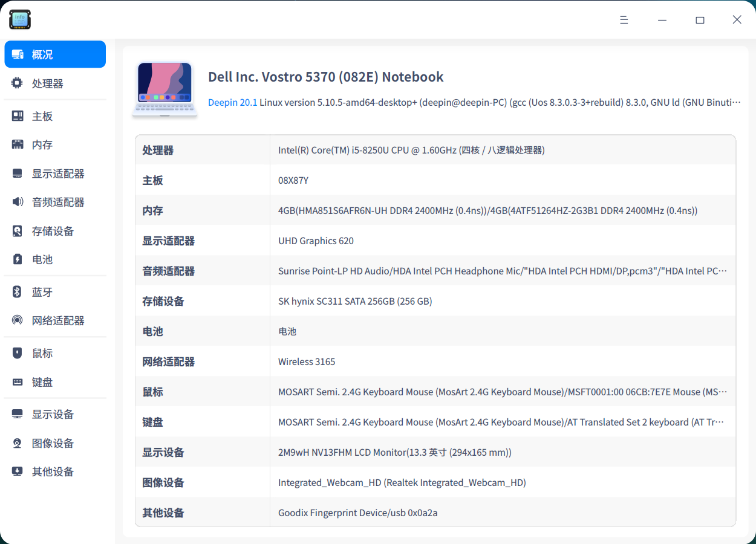Close the Device Manager window
Viewport: 756px width, 544px height.
click(737, 19)
